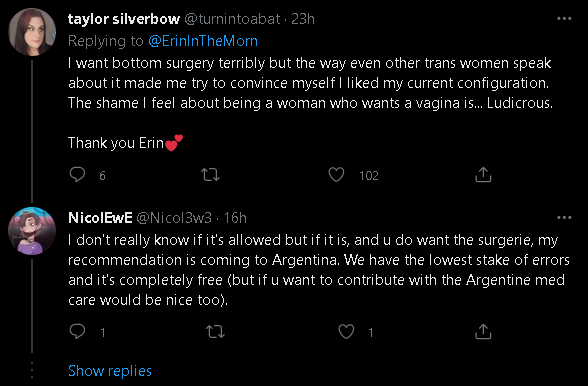Open more options menu on NicolEwE's tweet
The image size is (588, 386).
(564, 217)
